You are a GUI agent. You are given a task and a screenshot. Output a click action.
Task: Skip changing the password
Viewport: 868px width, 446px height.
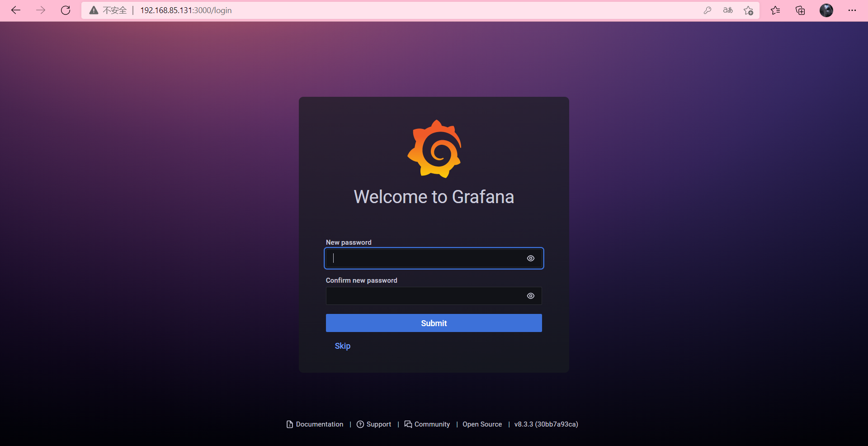coord(343,346)
